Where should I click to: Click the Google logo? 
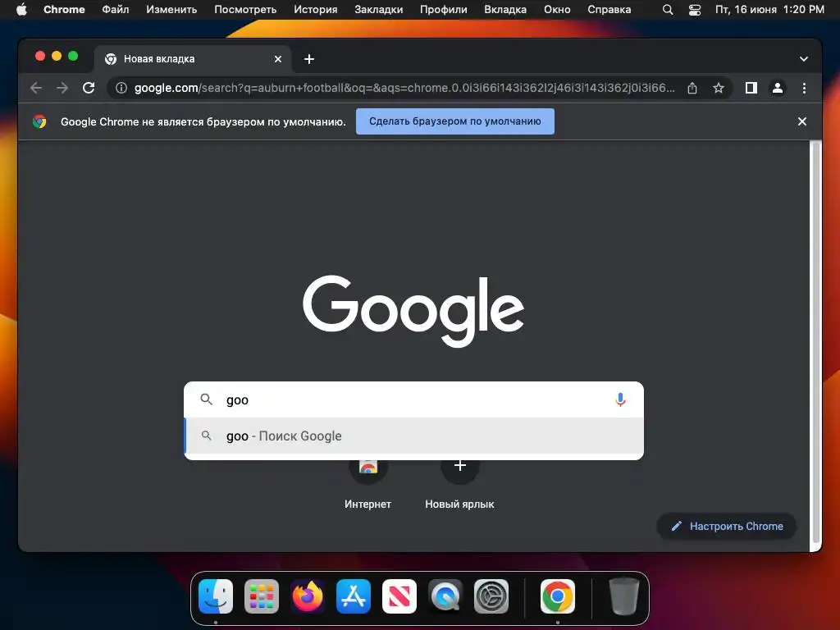pos(413,311)
